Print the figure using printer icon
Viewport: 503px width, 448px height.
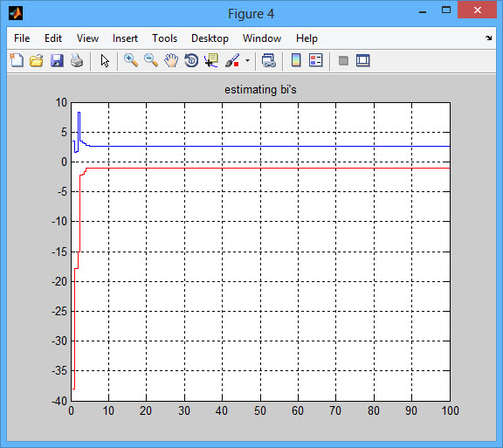point(77,60)
